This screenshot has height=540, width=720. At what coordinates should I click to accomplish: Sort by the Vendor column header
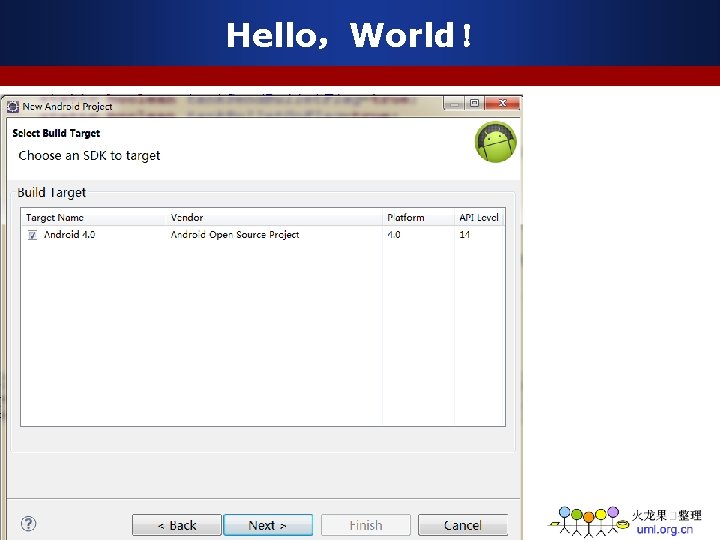[x=274, y=218]
